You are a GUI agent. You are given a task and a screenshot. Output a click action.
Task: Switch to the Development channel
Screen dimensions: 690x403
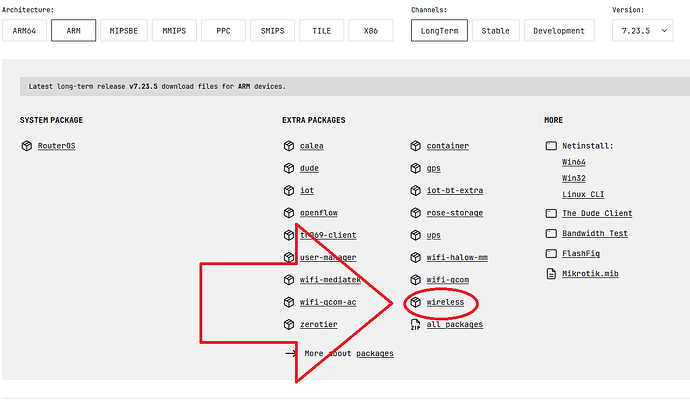click(559, 31)
